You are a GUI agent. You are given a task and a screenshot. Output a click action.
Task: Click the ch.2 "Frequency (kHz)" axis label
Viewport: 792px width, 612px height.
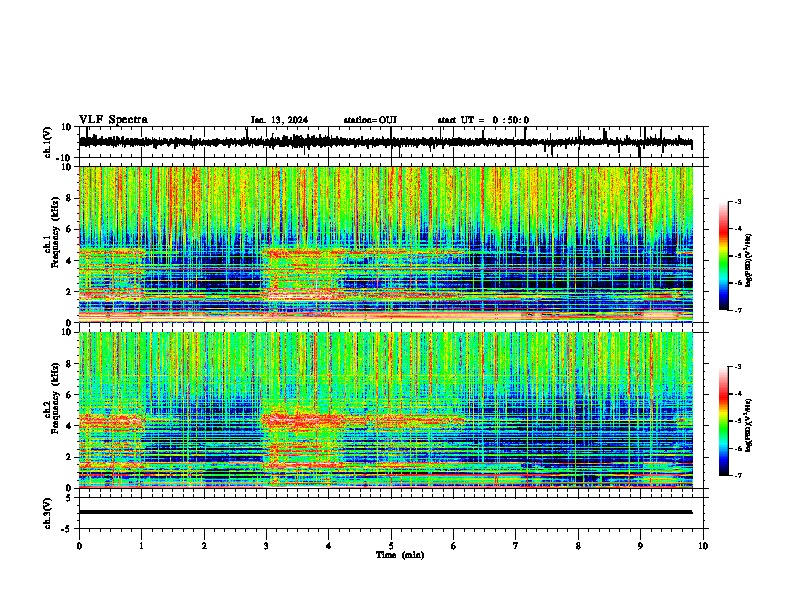pos(56,398)
